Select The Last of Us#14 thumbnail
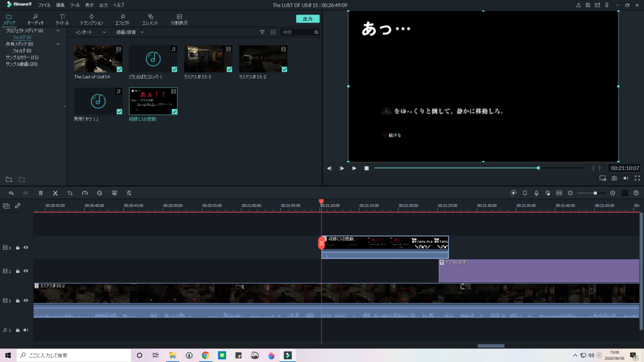Screen dimensions: 644x362 point(98,59)
